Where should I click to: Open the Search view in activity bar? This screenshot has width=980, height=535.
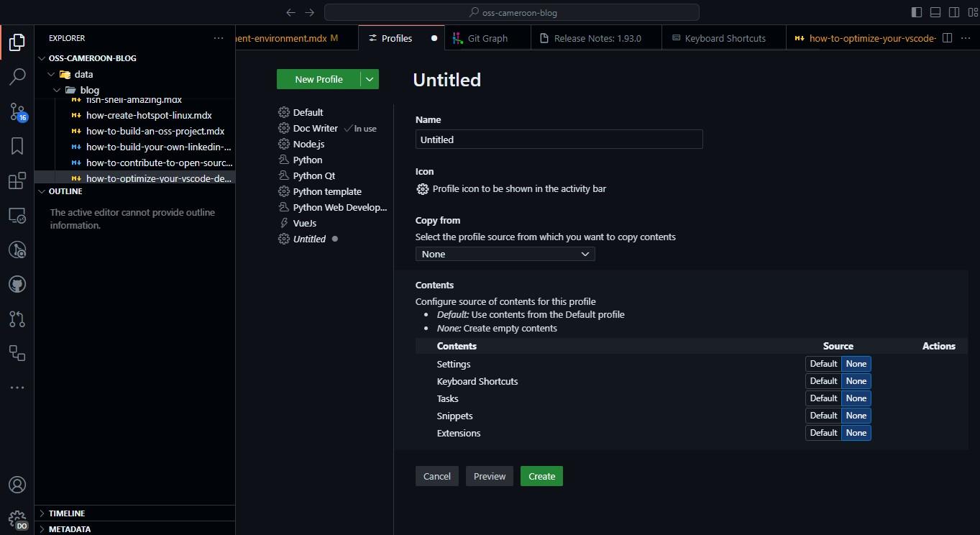pos(17,76)
